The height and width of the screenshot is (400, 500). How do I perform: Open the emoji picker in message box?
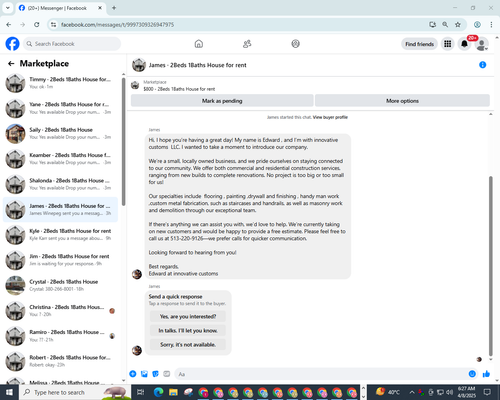click(472, 374)
